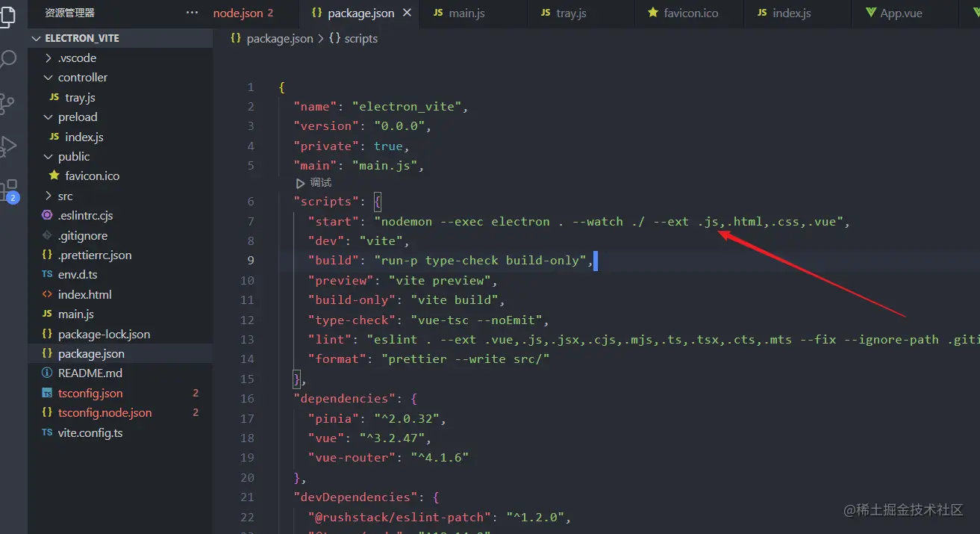Open README.md in the explorer
The height and width of the screenshot is (534, 980).
pyautogui.click(x=120, y=373)
